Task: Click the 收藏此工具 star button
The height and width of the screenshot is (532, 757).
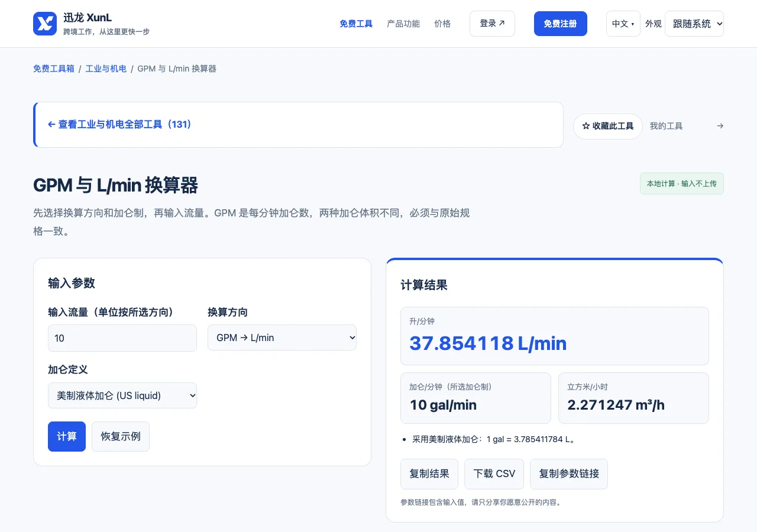Action: (608, 126)
